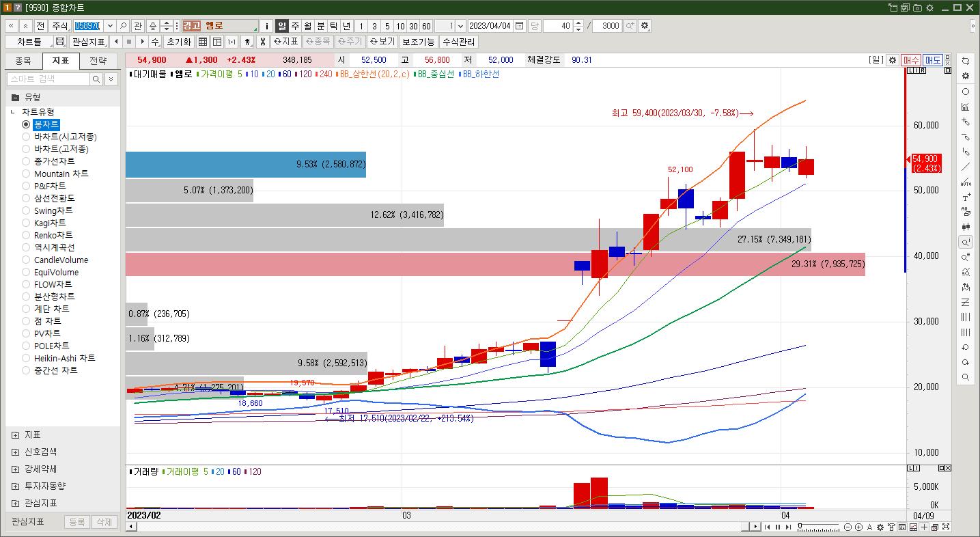The width and height of the screenshot is (980, 537).
Task: Click the chart zoom slider at bottom
Action: (819, 527)
